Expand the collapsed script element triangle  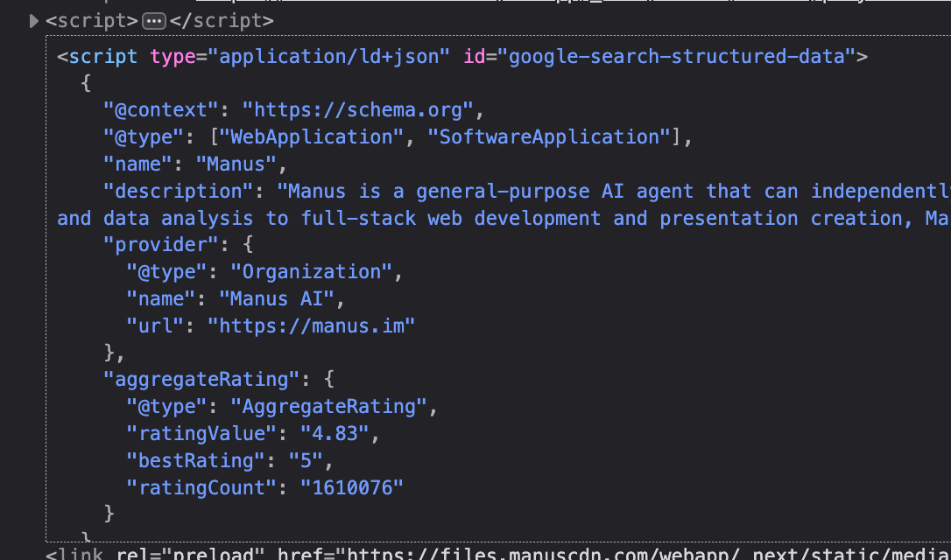point(34,21)
